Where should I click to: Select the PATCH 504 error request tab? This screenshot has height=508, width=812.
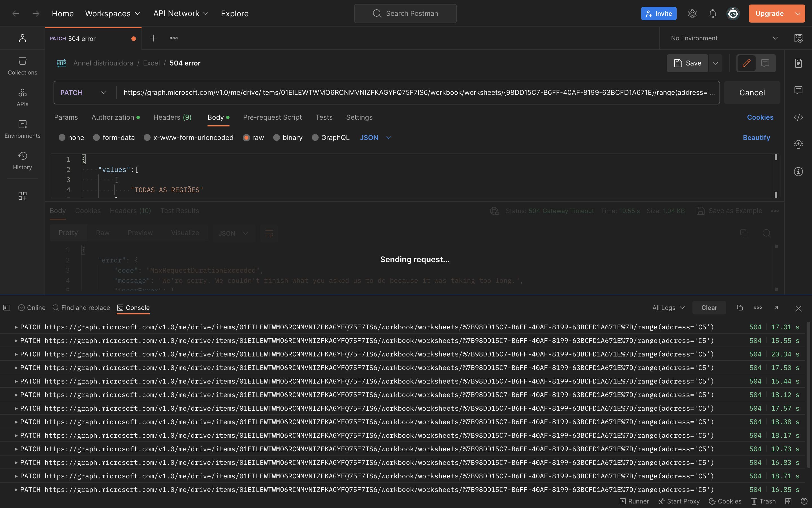coord(93,39)
